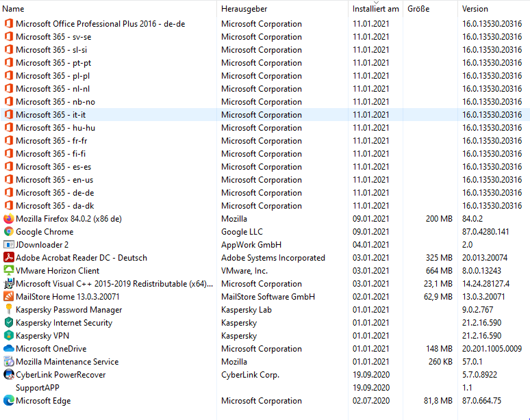Image resolution: width=530 pixels, height=420 pixels.
Task: Click publisher Google LLC
Action: (x=242, y=232)
